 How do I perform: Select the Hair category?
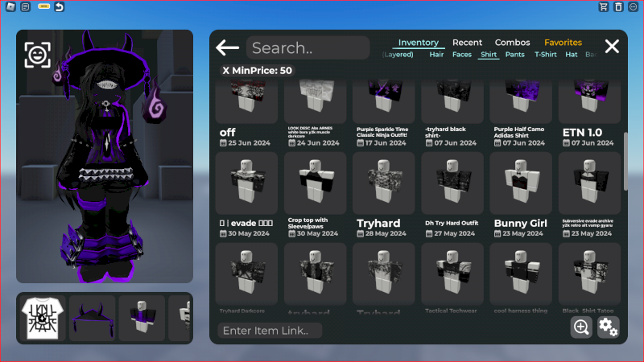436,54
